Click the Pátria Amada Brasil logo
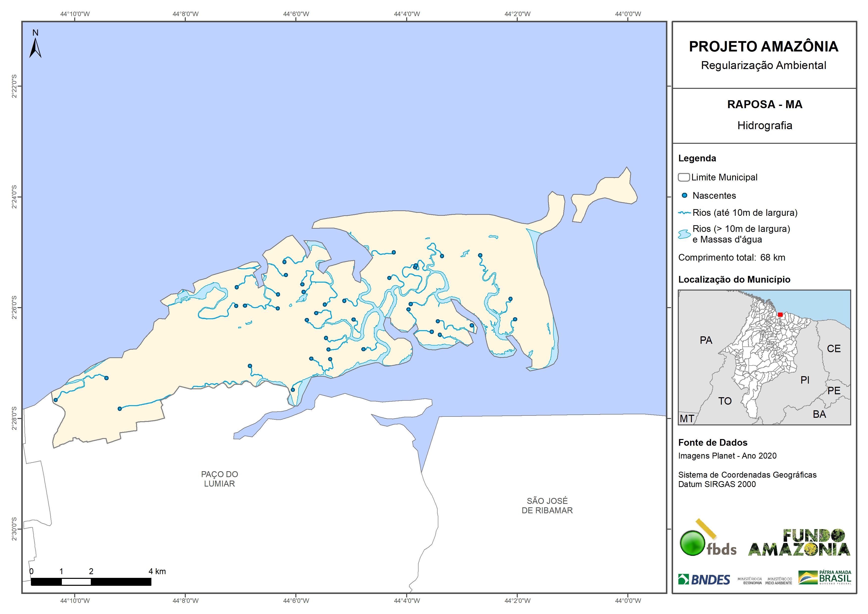Viewport: 868px width, 614px height. pos(825,578)
